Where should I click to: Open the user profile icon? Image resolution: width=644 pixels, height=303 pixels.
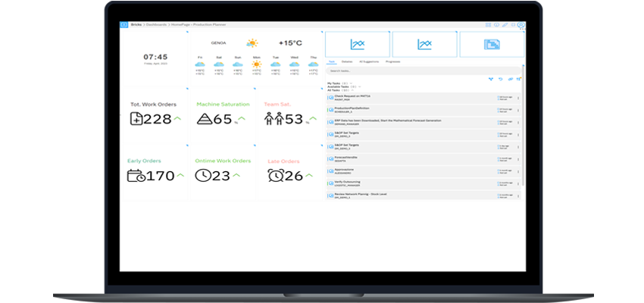point(521,25)
